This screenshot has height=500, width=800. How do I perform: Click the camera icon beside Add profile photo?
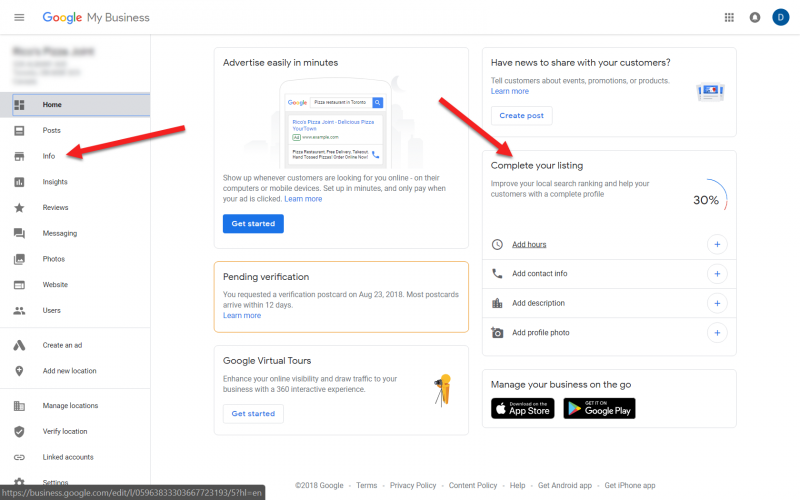(497, 333)
